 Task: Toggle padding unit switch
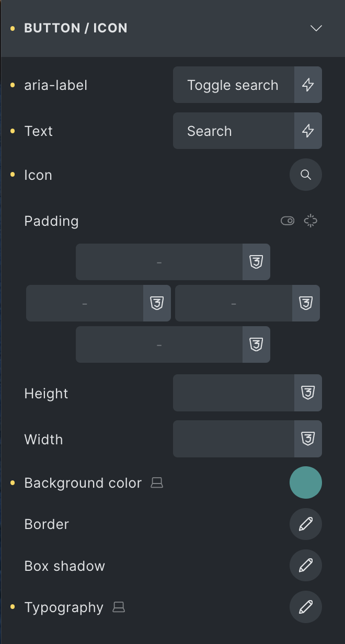pos(287,221)
